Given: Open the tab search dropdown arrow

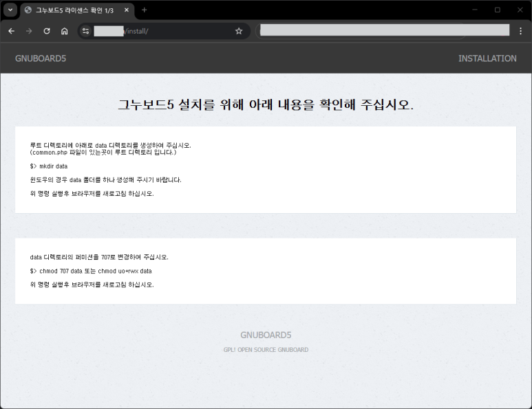Looking at the screenshot, I should pyautogui.click(x=10, y=10).
